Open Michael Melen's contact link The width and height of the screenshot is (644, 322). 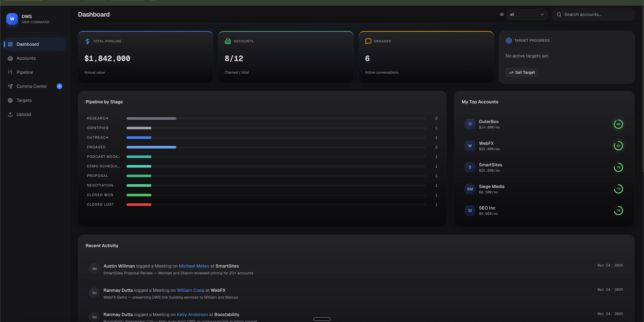click(x=194, y=266)
